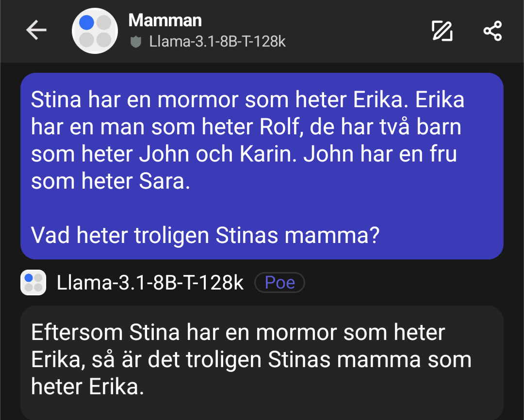The height and width of the screenshot is (420, 524).
Task: Tap the question "Vad heter troligen Stinas mamma?"
Action: point(205,235)
